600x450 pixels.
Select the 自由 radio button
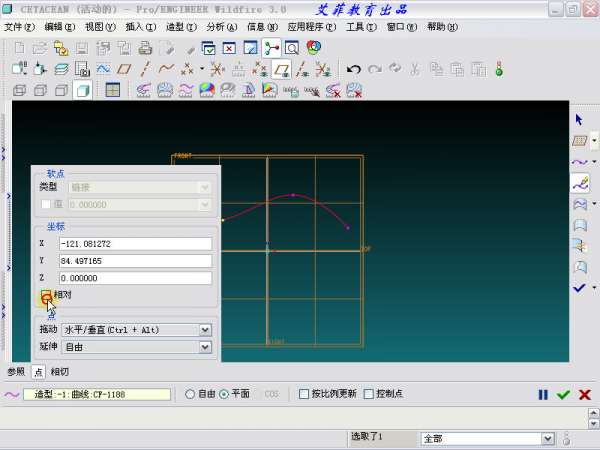coord(190,394)
